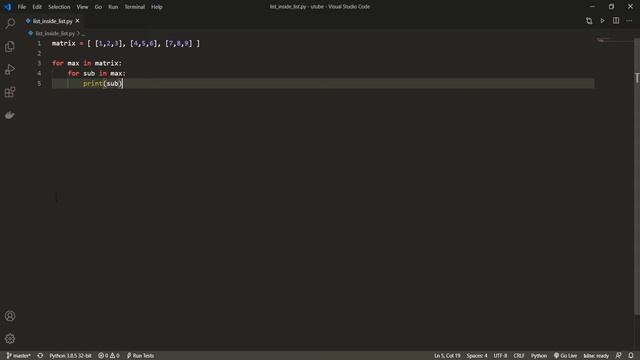
Task: Click list_inside_list.py in the breadcrumb
Action: 55,33
